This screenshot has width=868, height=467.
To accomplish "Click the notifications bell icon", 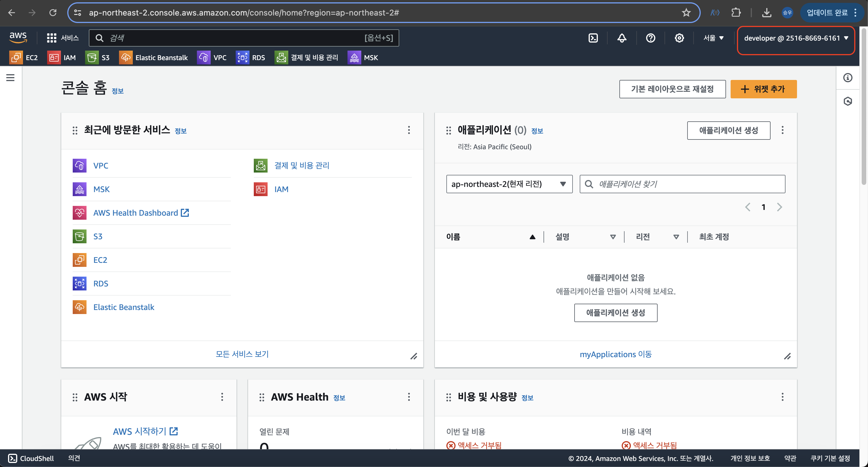I will coord(622,38).
